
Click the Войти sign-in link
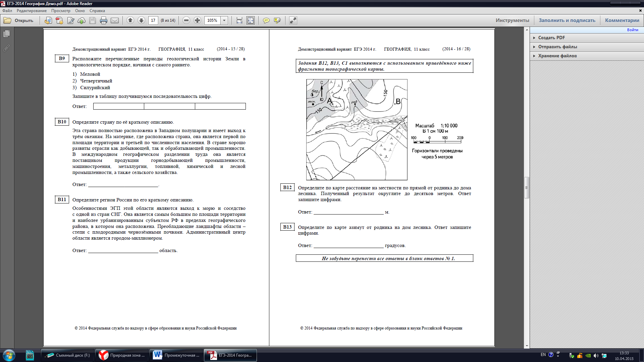pos(633,30)
